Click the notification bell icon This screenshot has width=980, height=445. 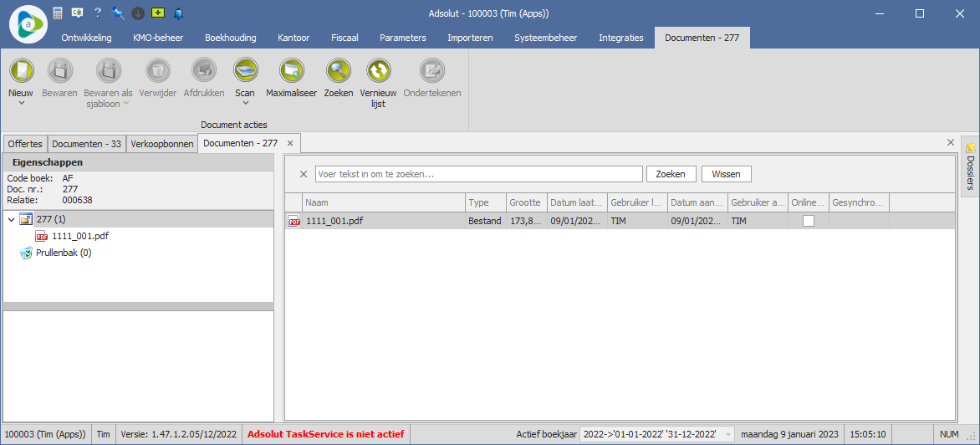[x=178, y=13]
